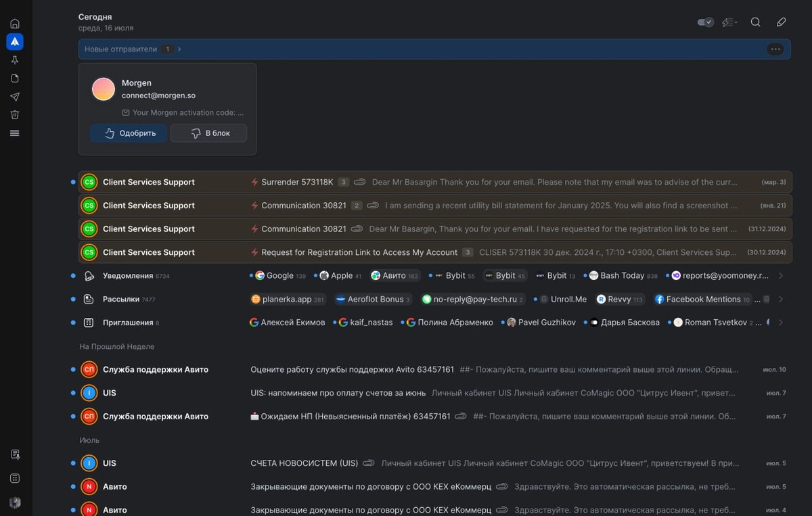Toggle the done checkmark switch at top
The width and height of the screenshot is (812, 516).
click(x=706, y=22)
